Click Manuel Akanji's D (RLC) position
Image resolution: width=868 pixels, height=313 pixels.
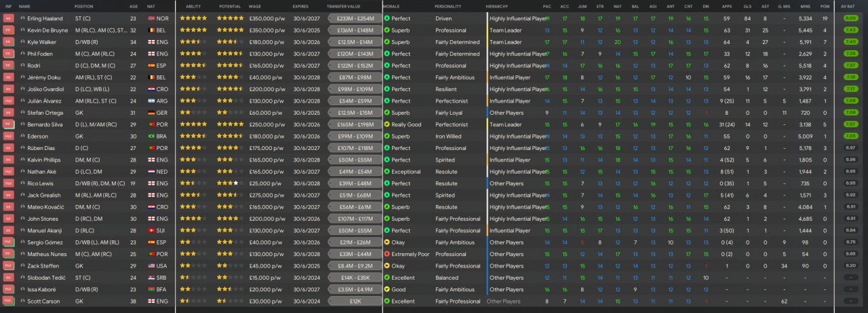point(85,231)
